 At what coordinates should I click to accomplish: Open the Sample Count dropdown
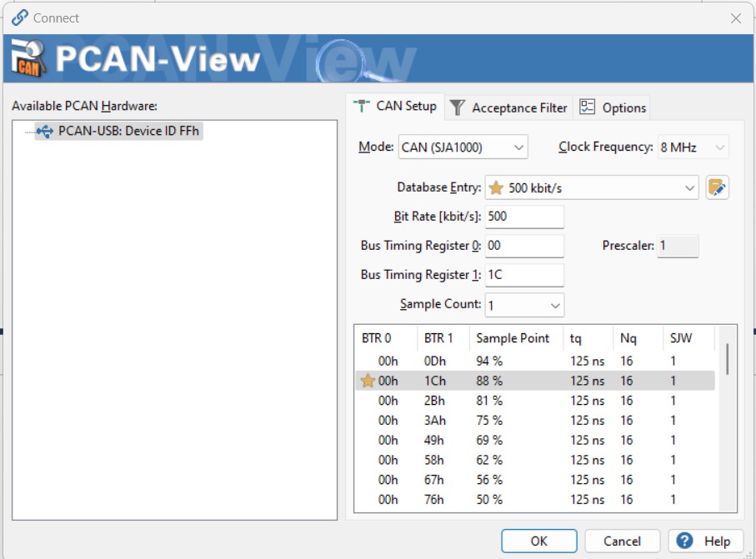tap(524, 305)
